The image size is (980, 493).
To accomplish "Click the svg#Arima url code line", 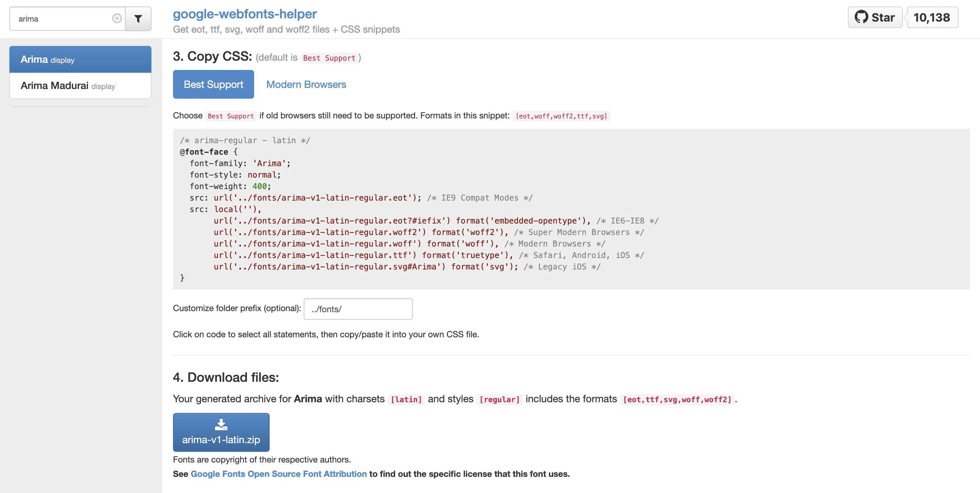I will (407, 266).
